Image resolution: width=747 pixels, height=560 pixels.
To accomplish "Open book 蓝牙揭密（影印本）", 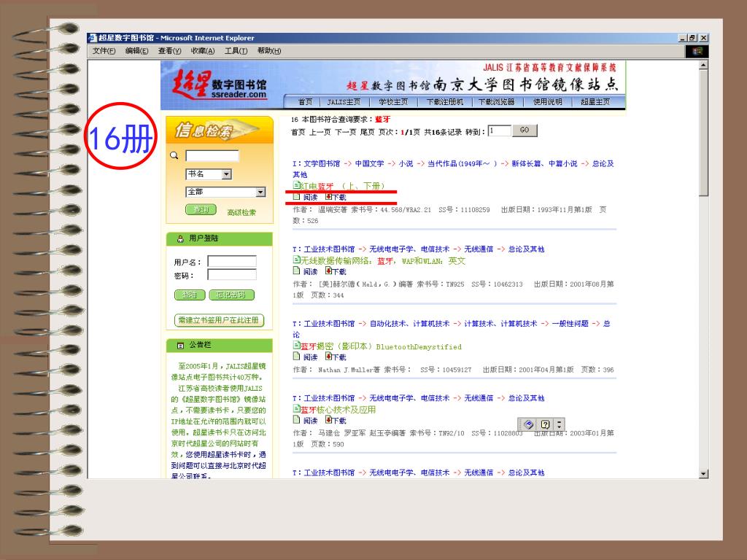I will [381, 346].
